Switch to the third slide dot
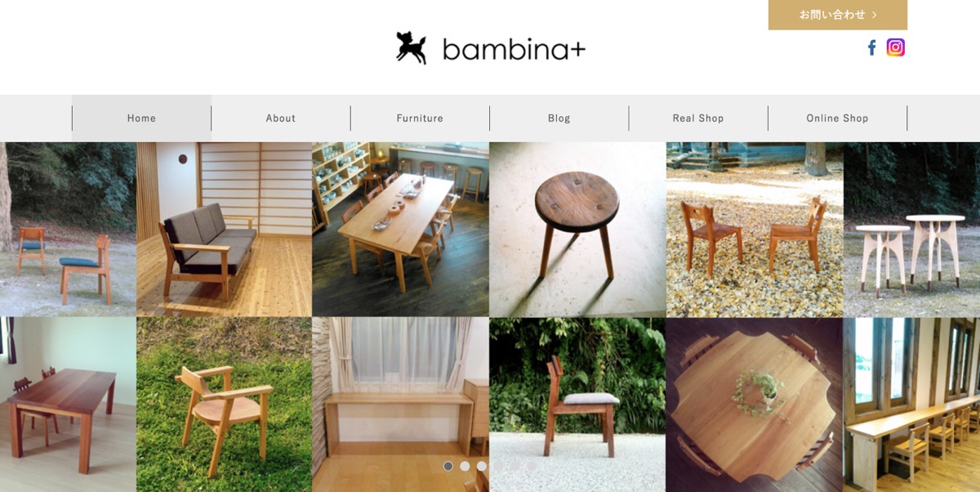Viewport: 980px width, 492px height. (482, 466)
